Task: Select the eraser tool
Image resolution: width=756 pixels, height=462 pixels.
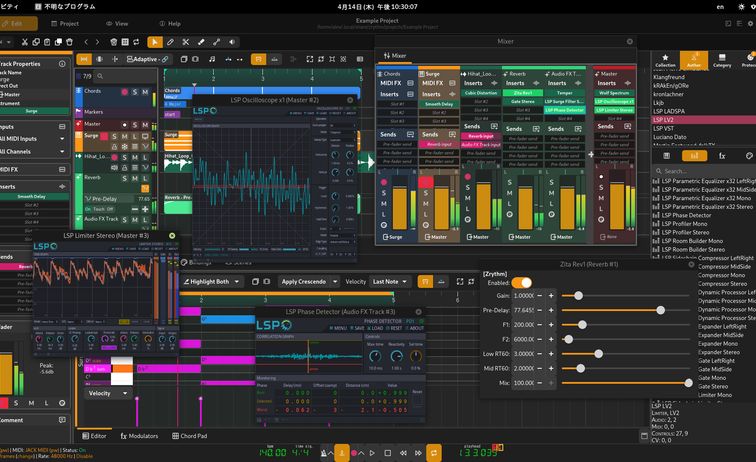Action: 201,42
